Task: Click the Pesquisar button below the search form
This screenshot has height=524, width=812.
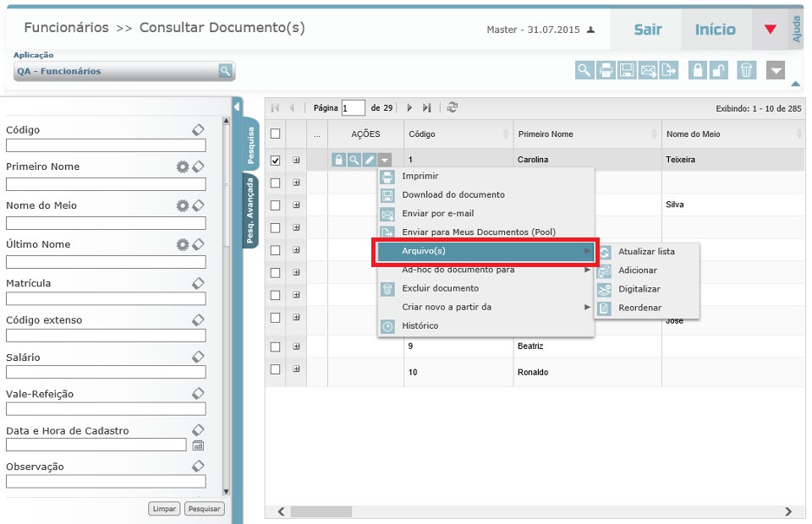Action: point(203,508)
